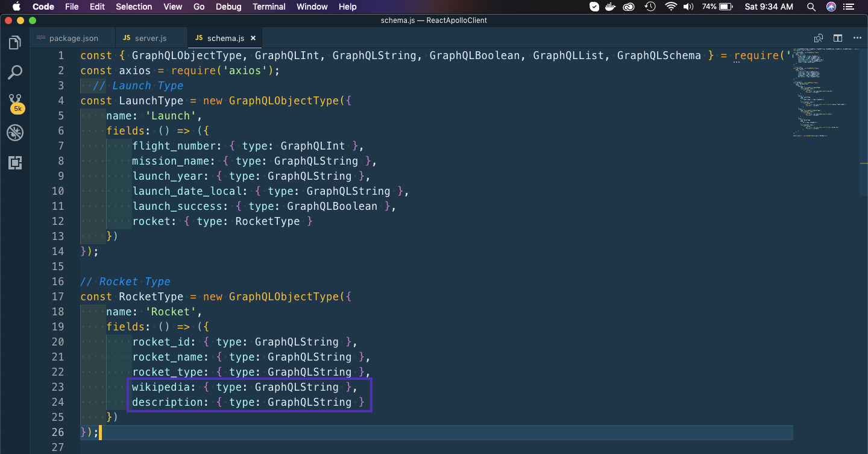868x454 pixels.
Task: Open the Code application menu
Action: tap(43, 7)
